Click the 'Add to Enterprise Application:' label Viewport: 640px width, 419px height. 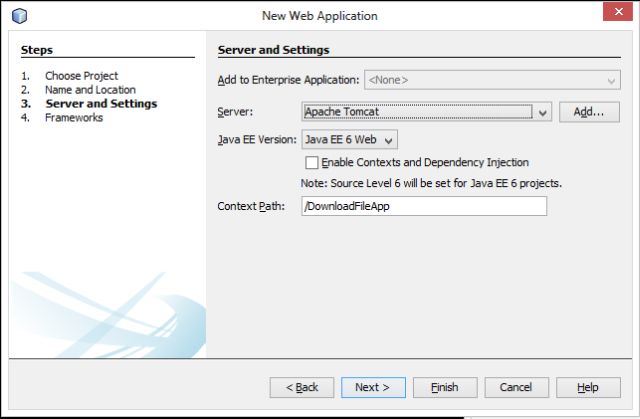point(289,80)
